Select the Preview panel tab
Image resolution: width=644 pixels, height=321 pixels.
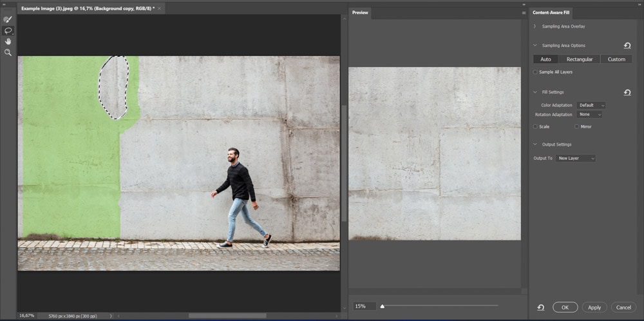click(360, 13)
